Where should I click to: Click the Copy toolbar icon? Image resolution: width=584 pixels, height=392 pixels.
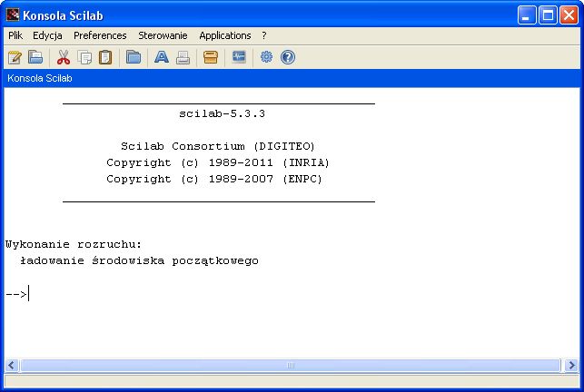pos(84,57)
